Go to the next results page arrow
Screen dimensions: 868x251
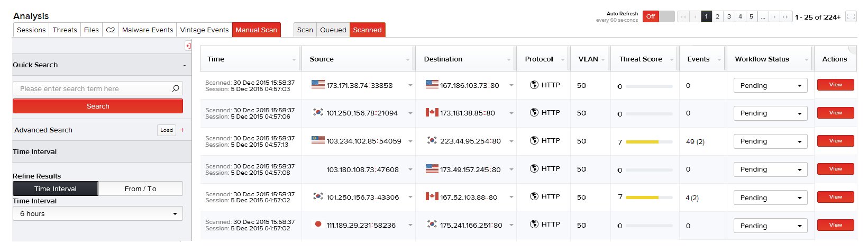coord(774,17)
